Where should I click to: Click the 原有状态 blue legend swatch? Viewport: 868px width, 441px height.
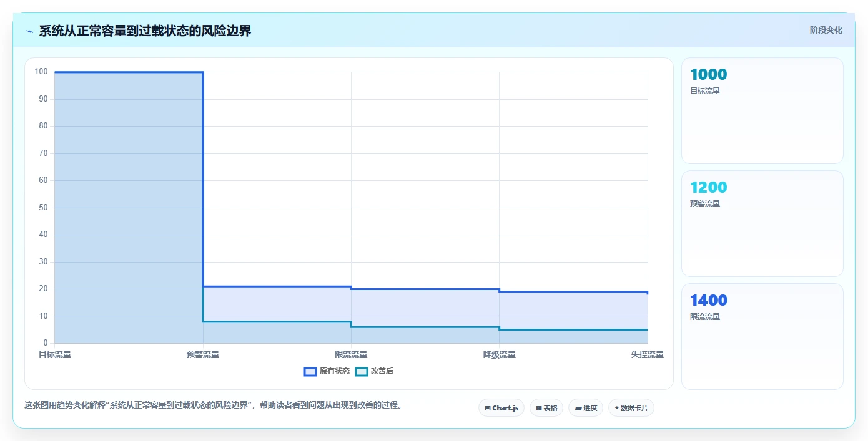click(x=310, y=371)
